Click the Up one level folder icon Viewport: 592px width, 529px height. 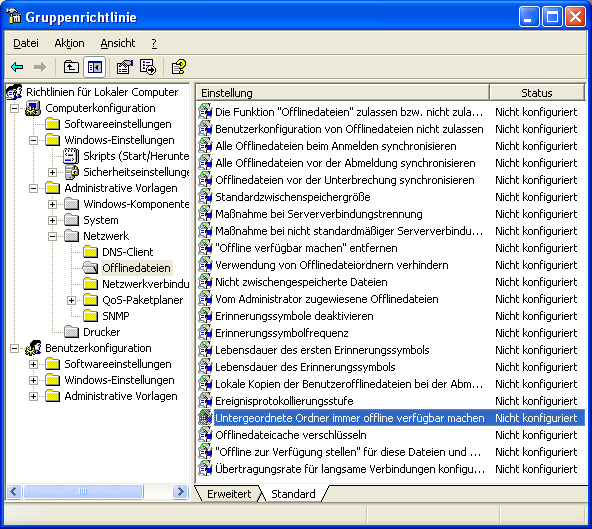[x=71, y=67]
